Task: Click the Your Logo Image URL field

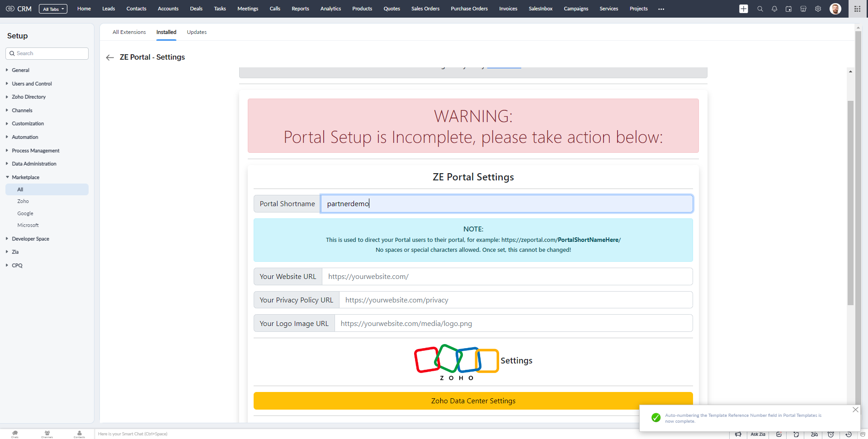Action: tap(514, 323)
